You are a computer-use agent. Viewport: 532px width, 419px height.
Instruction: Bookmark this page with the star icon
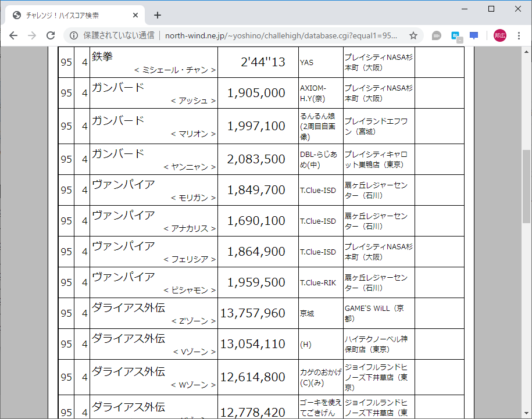pyautogui.click(x=413, y=35)
